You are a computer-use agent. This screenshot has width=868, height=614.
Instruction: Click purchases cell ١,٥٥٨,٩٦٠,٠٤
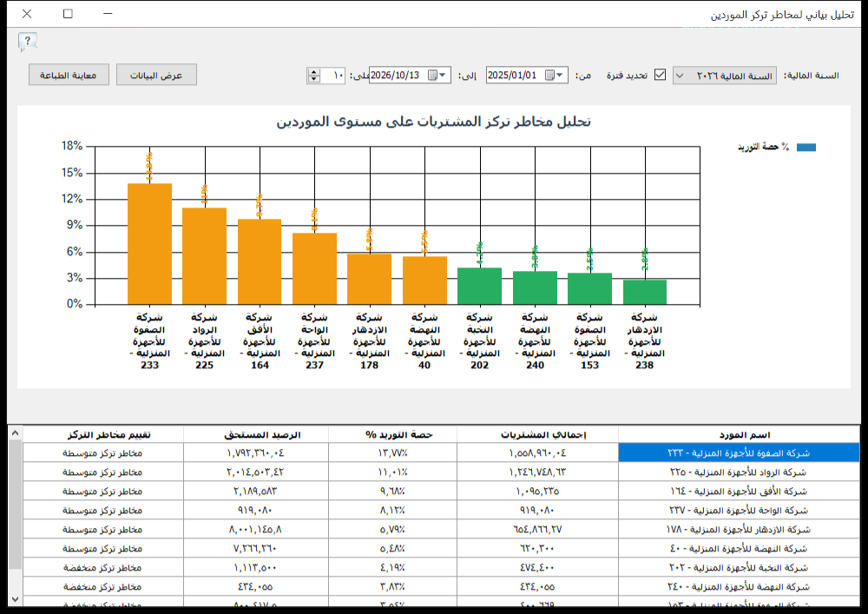coord(537,452)
